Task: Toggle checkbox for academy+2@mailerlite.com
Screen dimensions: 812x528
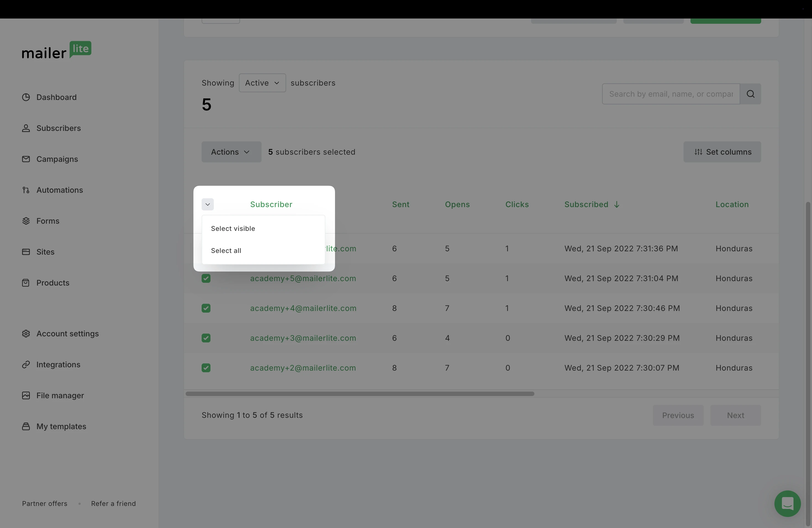Action: tap(206, 368)
